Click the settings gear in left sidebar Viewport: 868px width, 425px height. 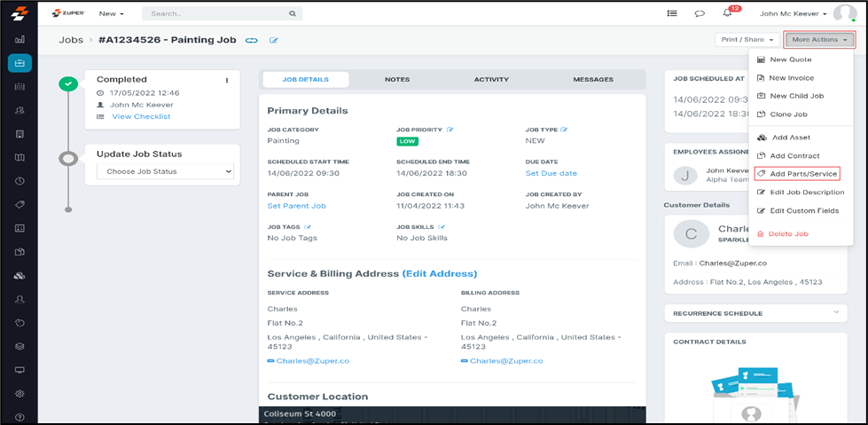pos(20,393)
